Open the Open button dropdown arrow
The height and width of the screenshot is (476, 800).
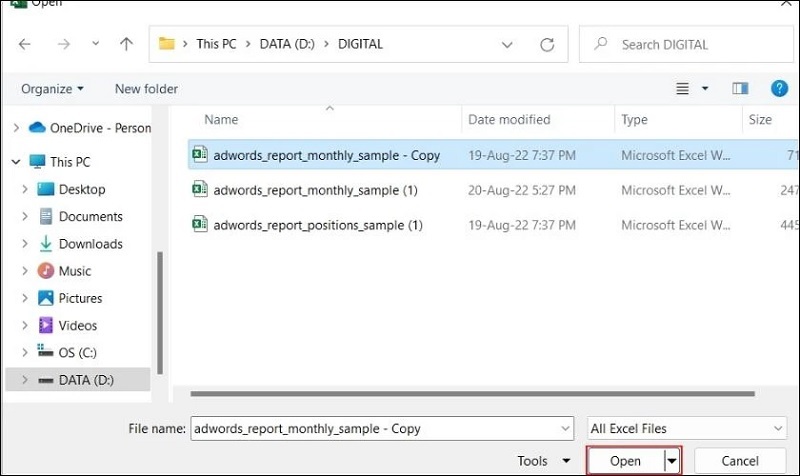pyautogui.click(x=673, y=461)
